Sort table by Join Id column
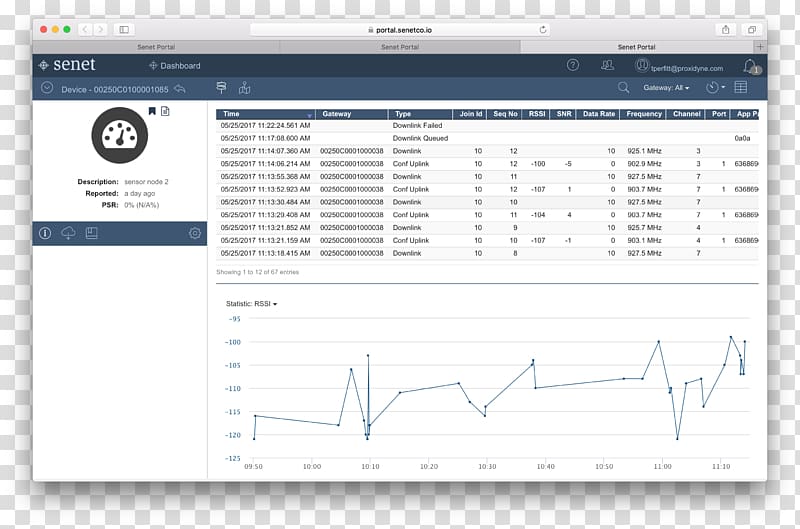 469,114
